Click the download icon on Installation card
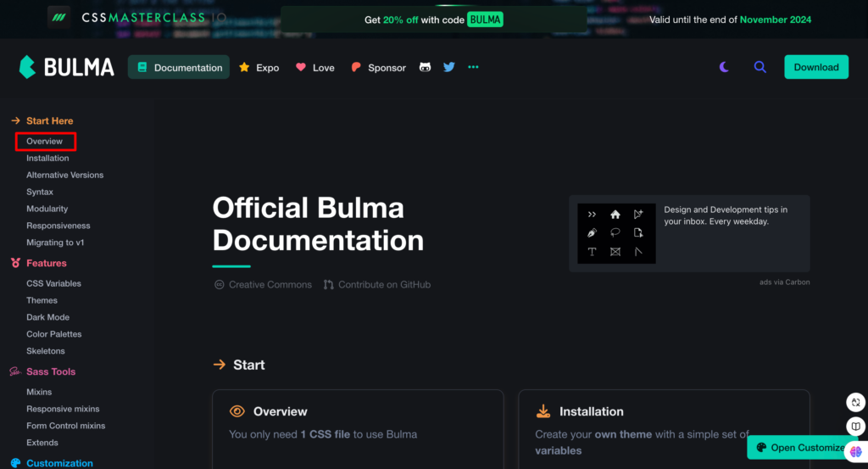868x469 pixels. point(543,411)
